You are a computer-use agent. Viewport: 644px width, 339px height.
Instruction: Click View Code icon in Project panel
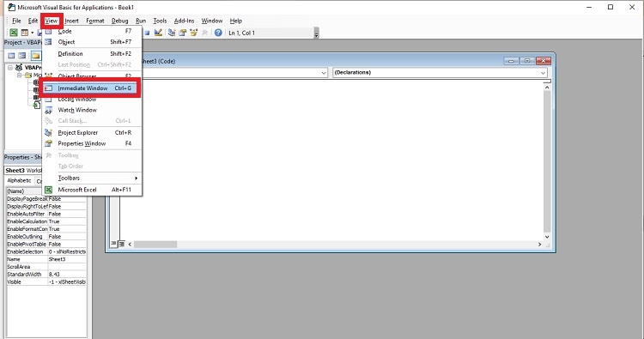tap(11, 56)
